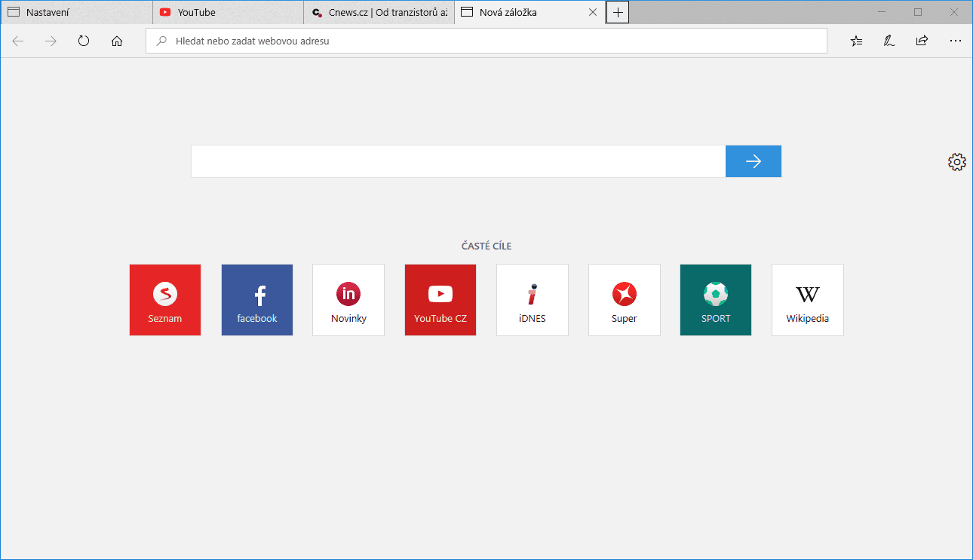This screenshot has height=560, width=973.
Task: Open the Seznam tile
Action: [x=165, y=300]
